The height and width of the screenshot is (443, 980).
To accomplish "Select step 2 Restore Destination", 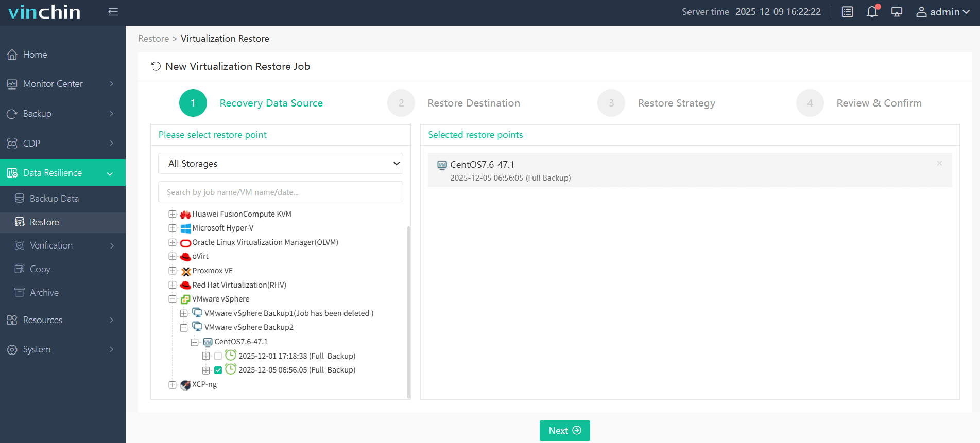I will [454, 103].
